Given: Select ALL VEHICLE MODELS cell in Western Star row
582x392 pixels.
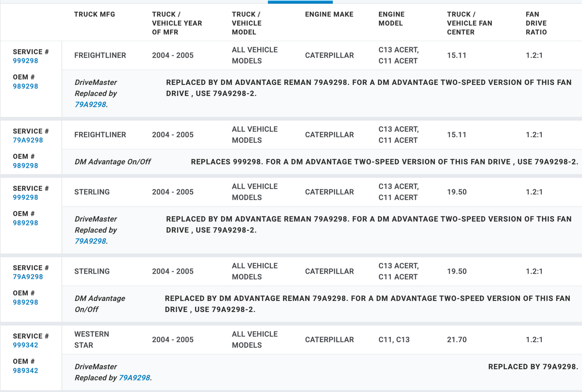Looking at the screenshot, I should tap(255, 340).
